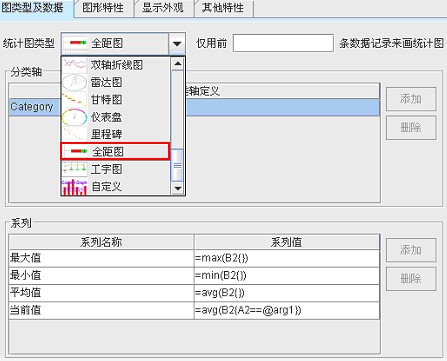
Task: Open the 其轴特性 tab
Action: [x=223, y=8]
